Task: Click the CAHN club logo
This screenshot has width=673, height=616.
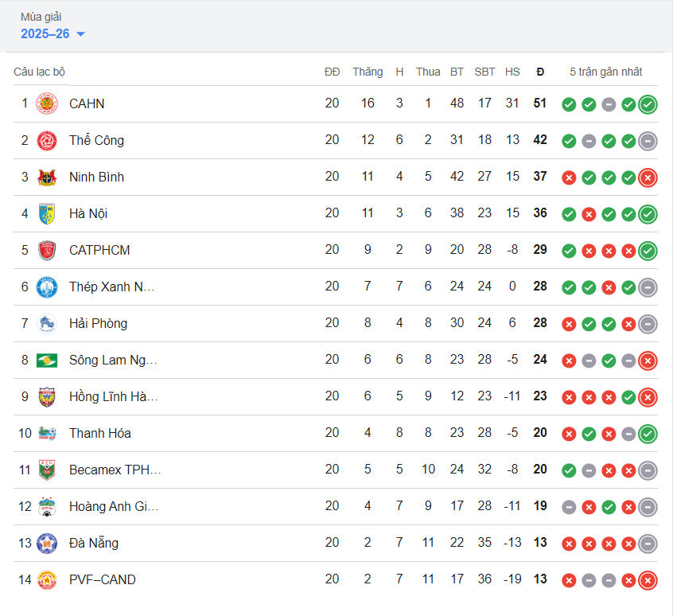Action: [x=47, y=103]
